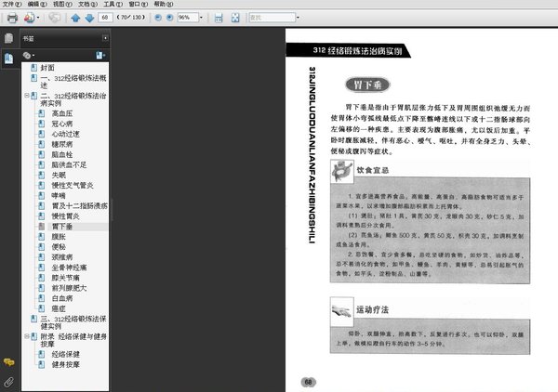Select bookmark 三、312经络锻炼法保健实例

73,322
